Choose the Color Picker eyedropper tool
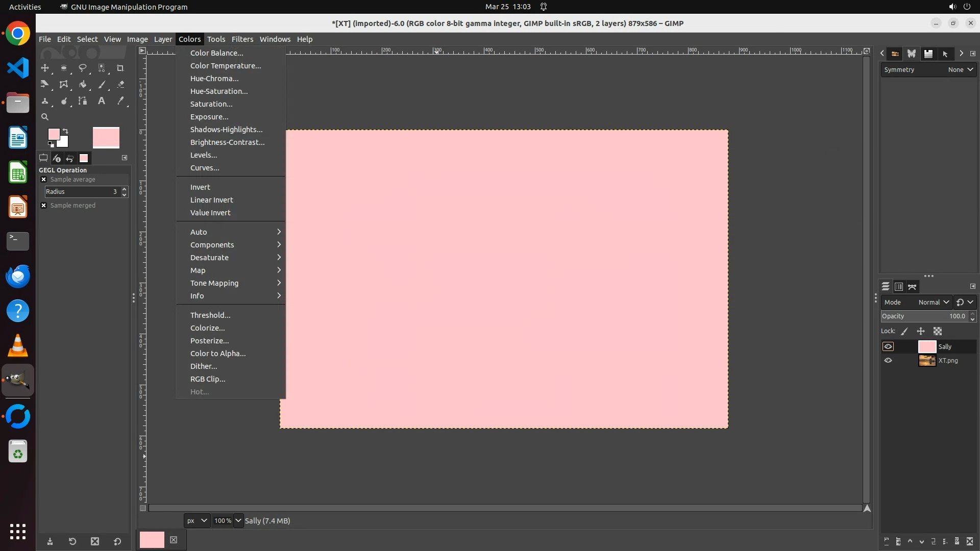Screen dimensions: 980x551 pyautogui.click(x=120, y=101)
